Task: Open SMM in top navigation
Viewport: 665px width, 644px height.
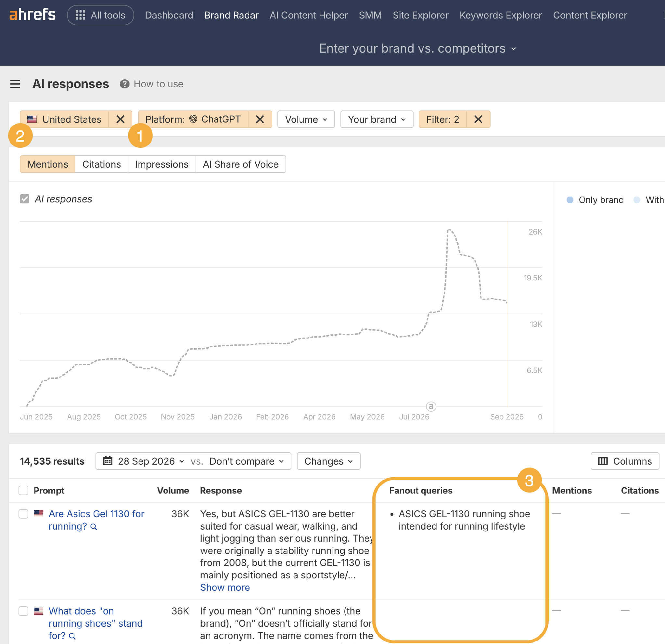Action: coord(370,15)
